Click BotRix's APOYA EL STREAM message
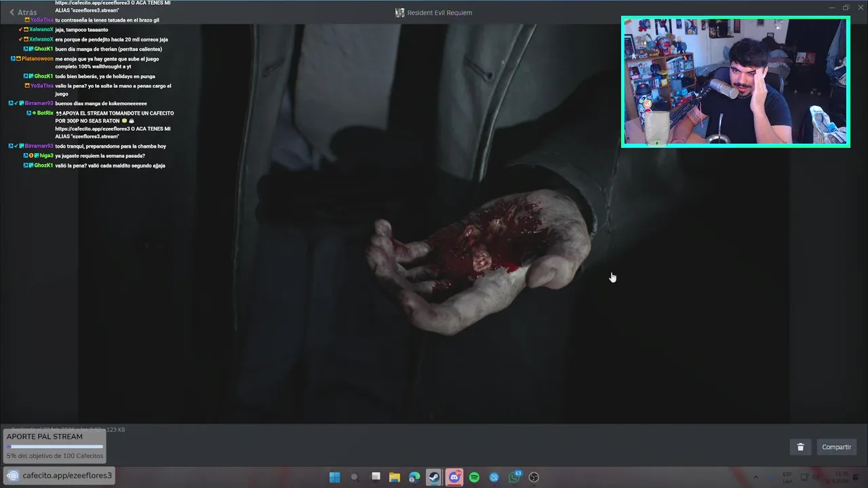The height and width of the screenshot is (488, 868). tap(115, 125)
